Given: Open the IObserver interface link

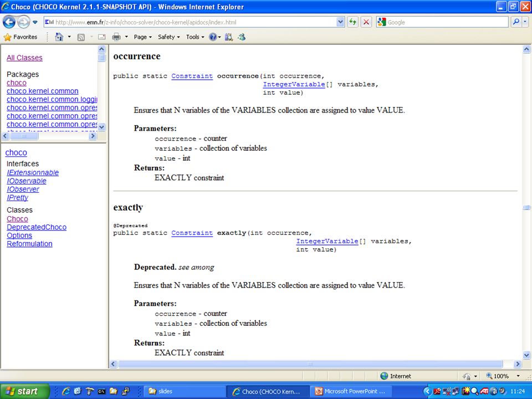Looking at the screenshot, I should tap(23, 190).
